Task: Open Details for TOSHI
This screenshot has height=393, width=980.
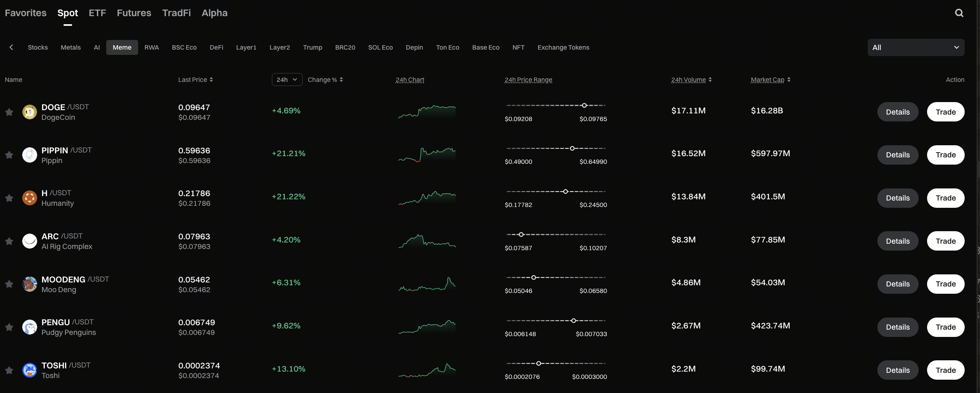Action: pos(898,370)
